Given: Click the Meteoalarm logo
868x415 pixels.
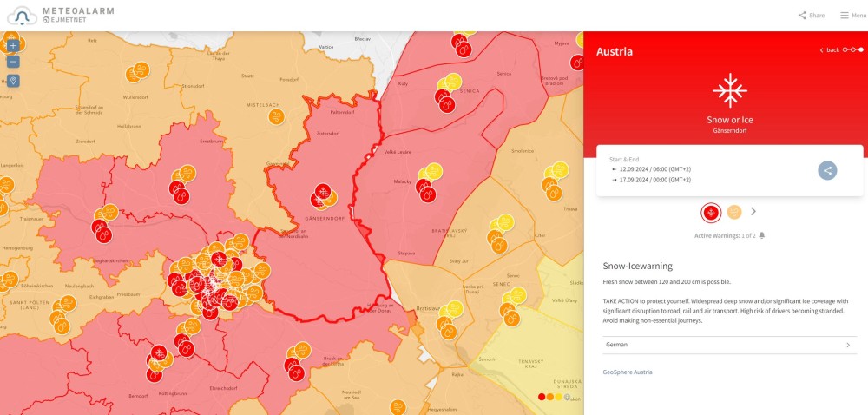Looking at the screenshot, I should pos(59,15).
